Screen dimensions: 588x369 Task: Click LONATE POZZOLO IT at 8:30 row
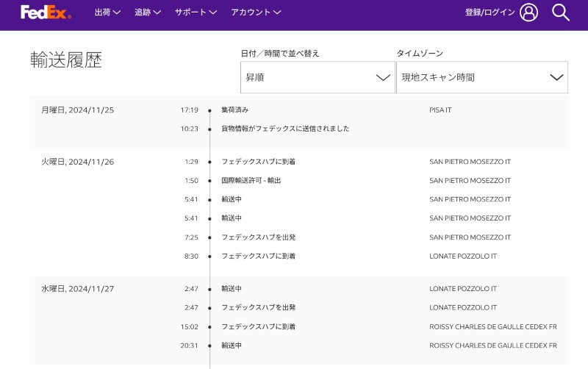[x=463, y=256]
